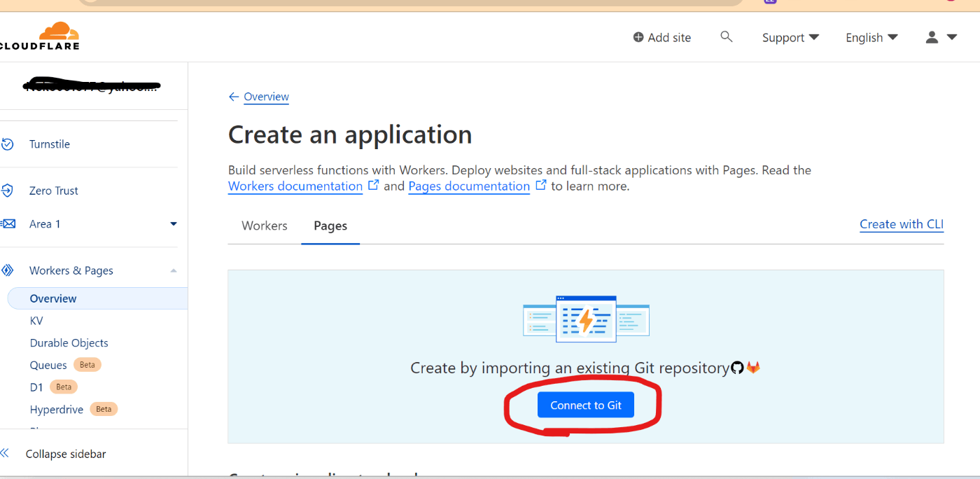Collapse the Workers & Pages section arrow
The height and width of the screenshot is (479, 980).
click(x=174, y=270)
